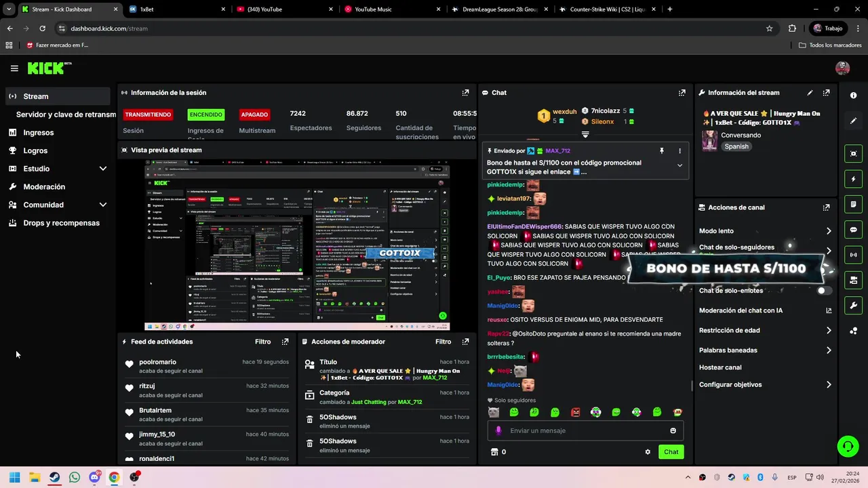
Task: Click the stream preview thumbnail
Action: click(297, 245)
